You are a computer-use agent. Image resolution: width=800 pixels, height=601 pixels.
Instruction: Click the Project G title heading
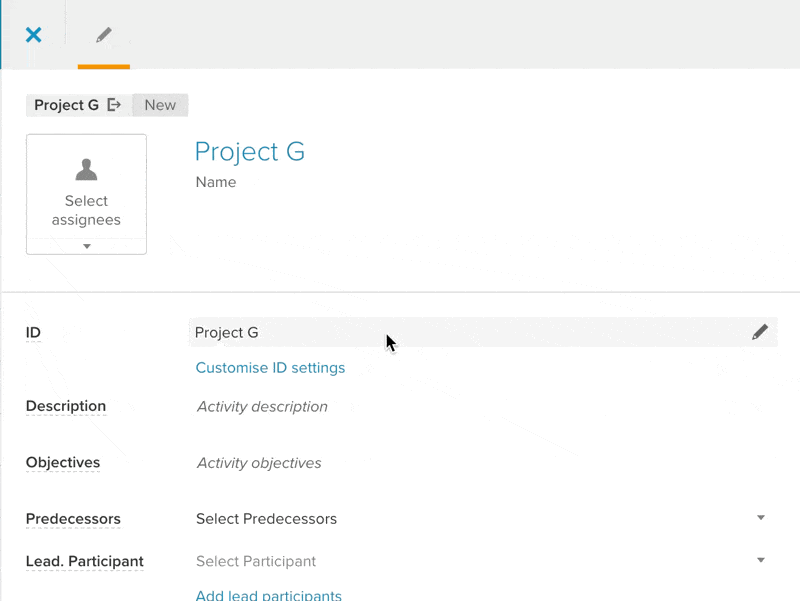point(250,152)
